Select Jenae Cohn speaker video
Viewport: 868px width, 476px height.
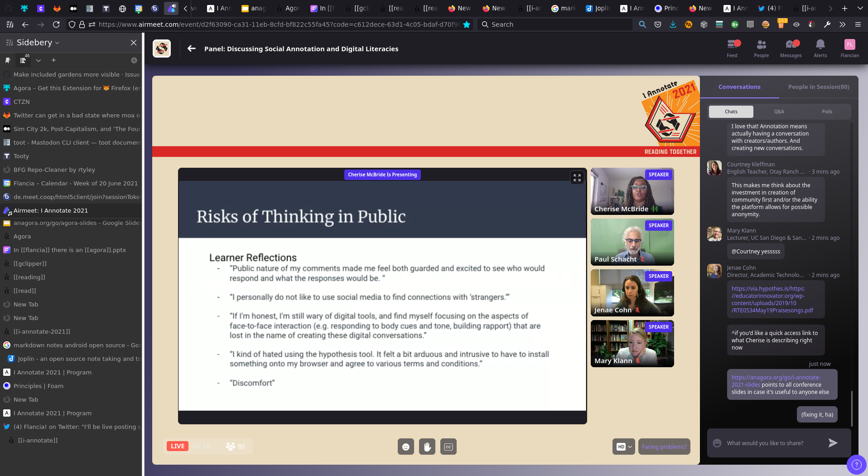click(x=632, y=293)
